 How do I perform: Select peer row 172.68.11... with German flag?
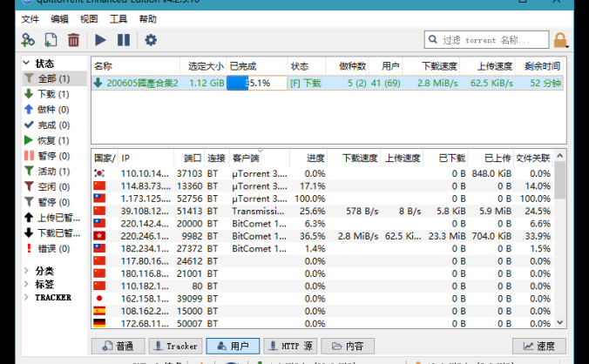point(322,323)
